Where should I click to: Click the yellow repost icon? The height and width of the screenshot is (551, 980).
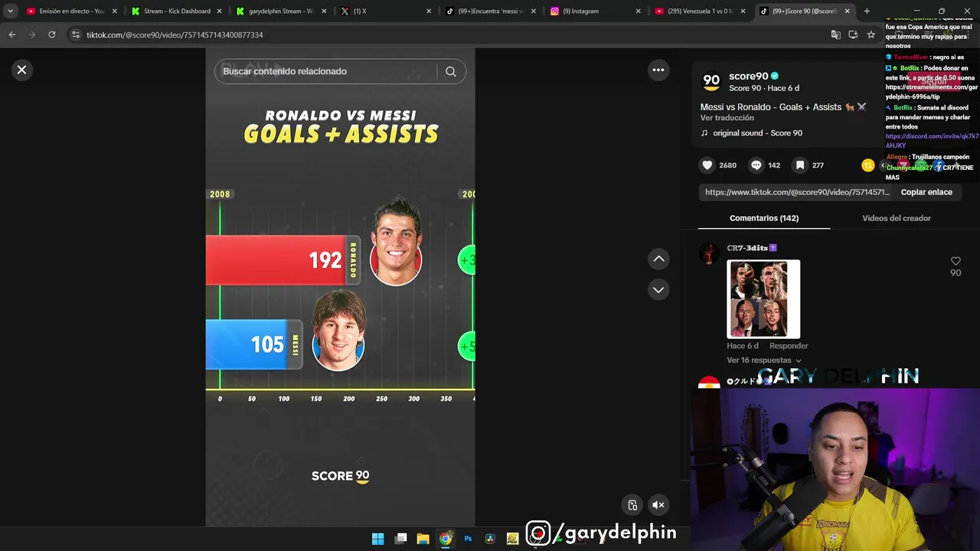pyautogui.click(x=867, y=165)
